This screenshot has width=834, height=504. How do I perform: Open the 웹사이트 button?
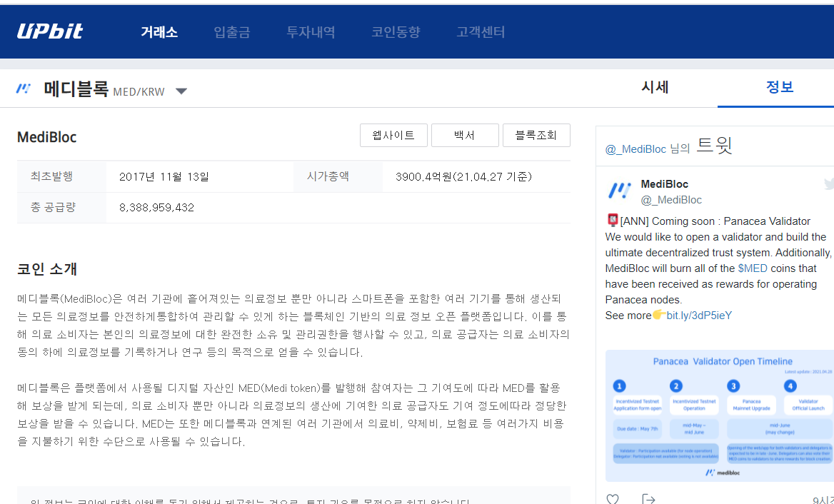393,135
